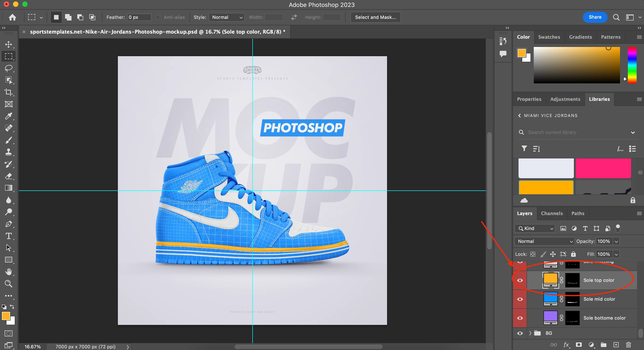Select the Crop tool
Image resolution: width=644 pixels, height=350 pixels.
click(x=9, y=92)
